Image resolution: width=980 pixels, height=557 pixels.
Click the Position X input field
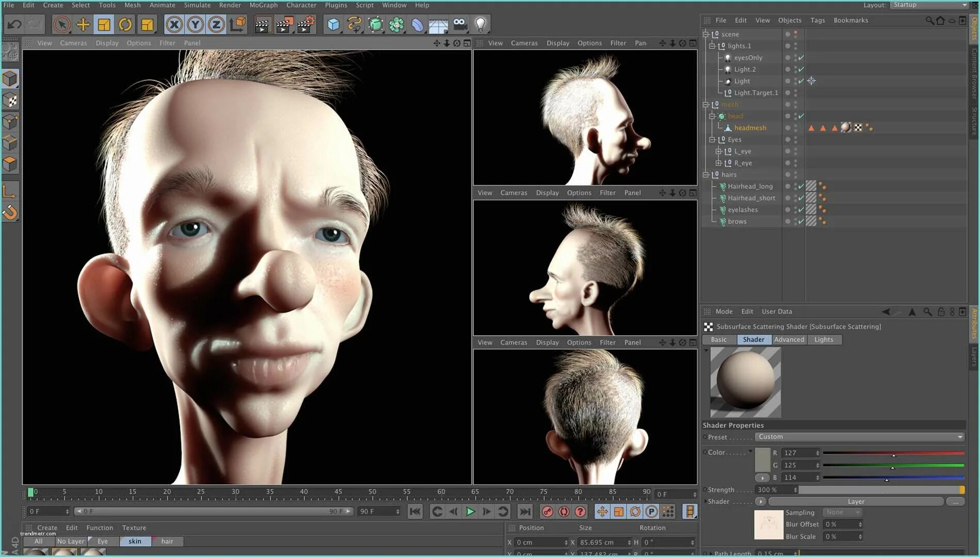(541, 542)
